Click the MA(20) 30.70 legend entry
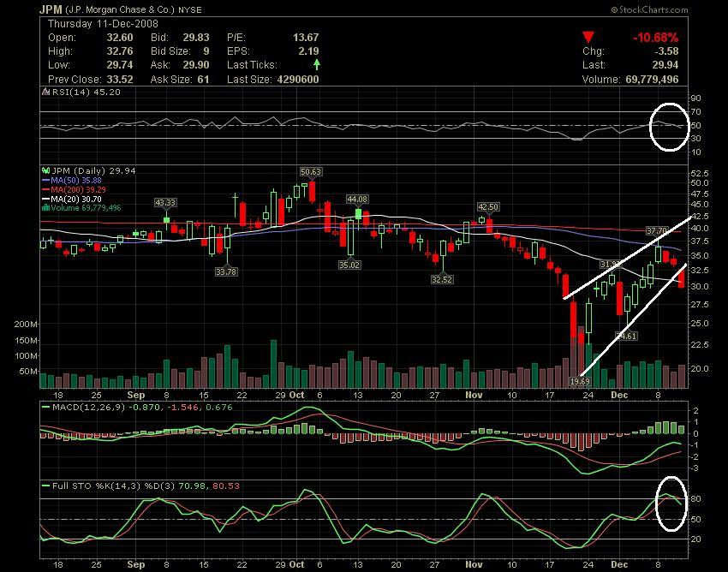 pos(72,199)
